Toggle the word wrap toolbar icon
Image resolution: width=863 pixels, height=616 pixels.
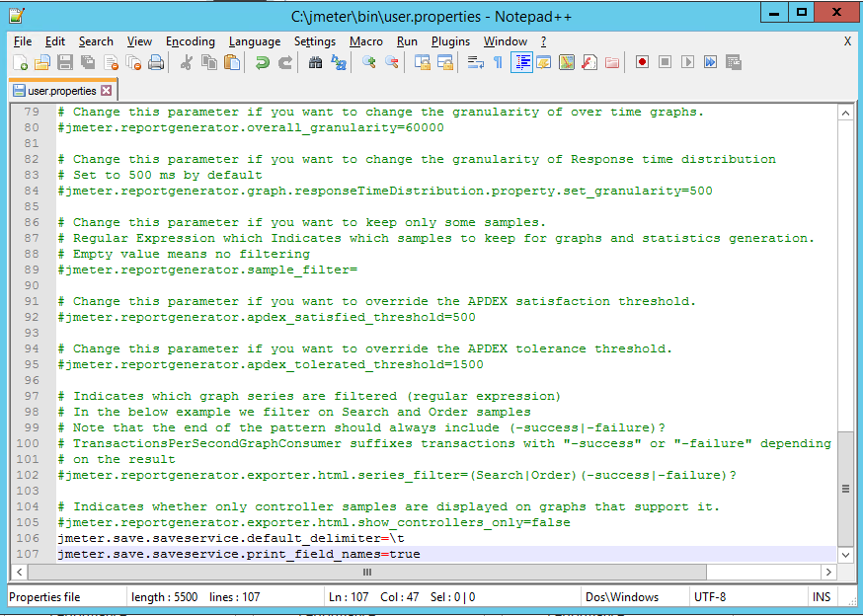point(475,63)
